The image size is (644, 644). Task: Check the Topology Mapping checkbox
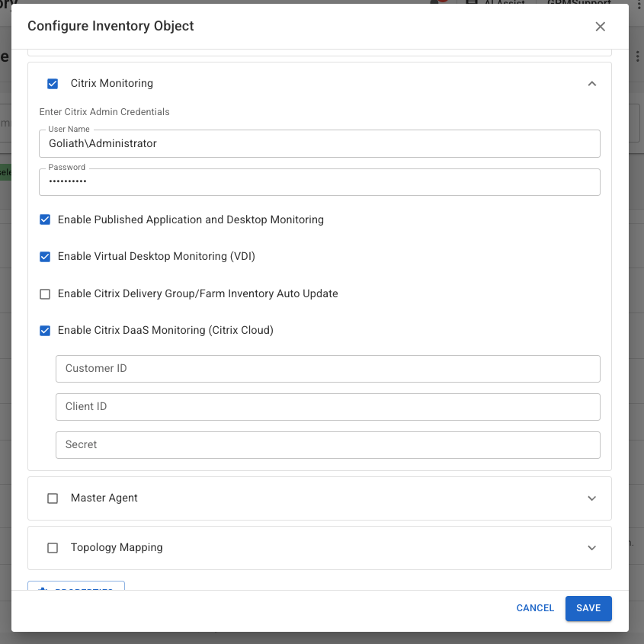click(x=53, y=548)
